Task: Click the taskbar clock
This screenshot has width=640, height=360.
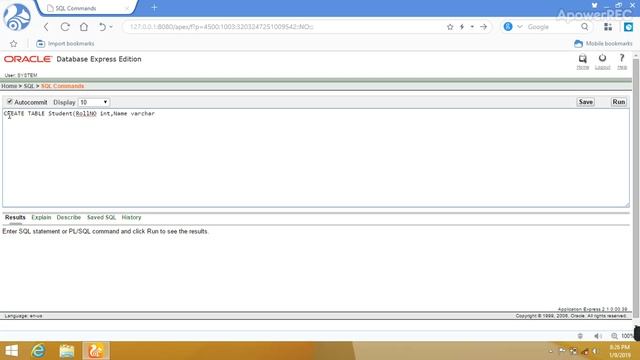Action: 619,351
